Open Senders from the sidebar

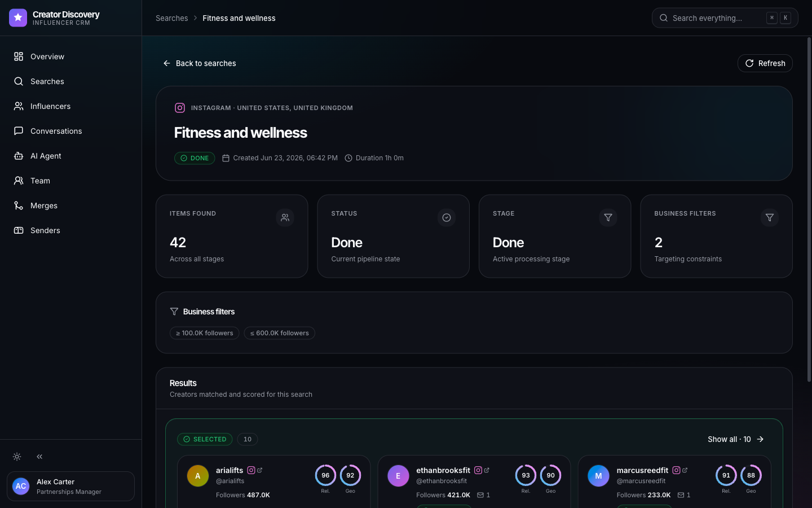(70, 230)
